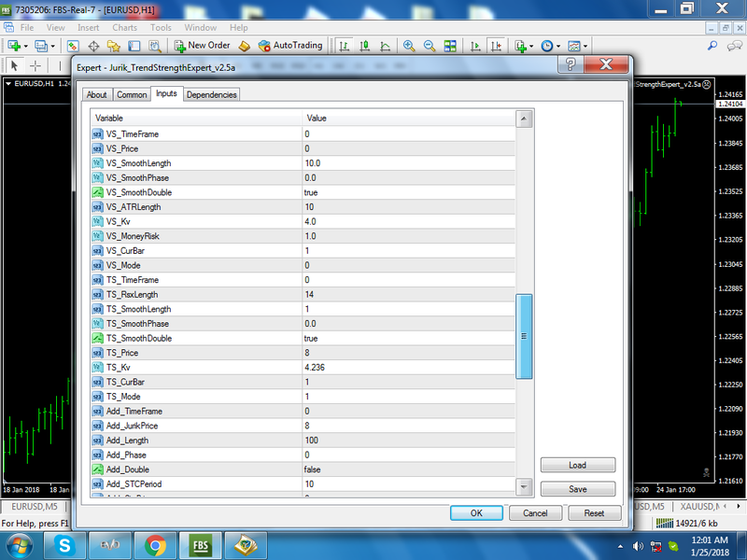The image size is (747, 560).
Task: Click the Variable column header
Action: tap(196, 119)
